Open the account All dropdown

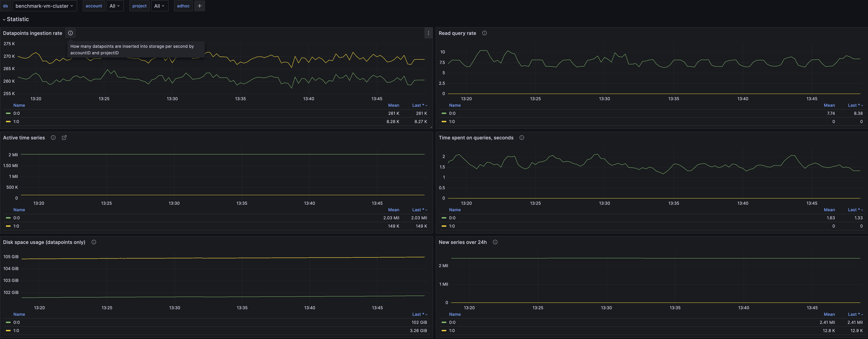click(115, 6)
